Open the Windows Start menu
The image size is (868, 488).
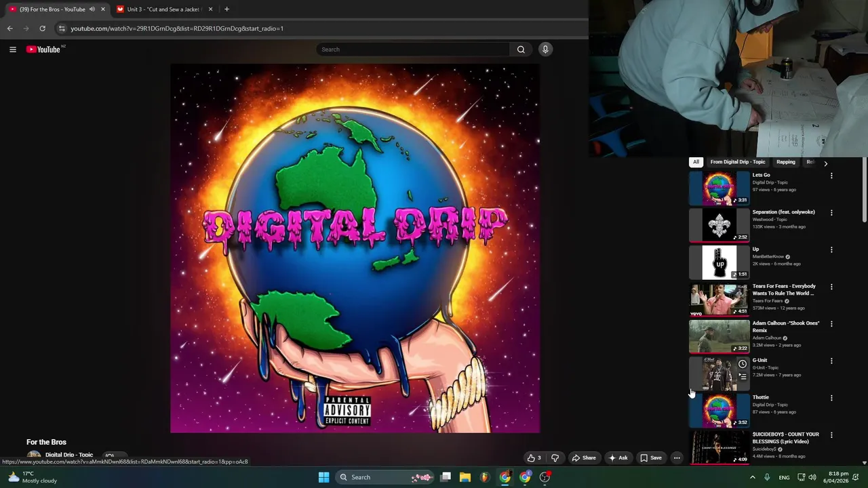point(324,477)
